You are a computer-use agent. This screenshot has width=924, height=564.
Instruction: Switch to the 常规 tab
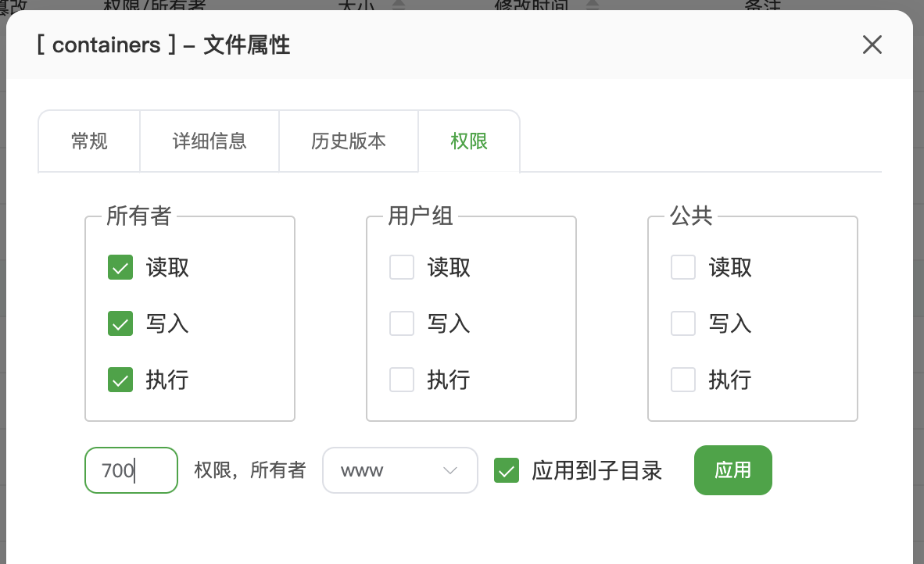(89, 141)
